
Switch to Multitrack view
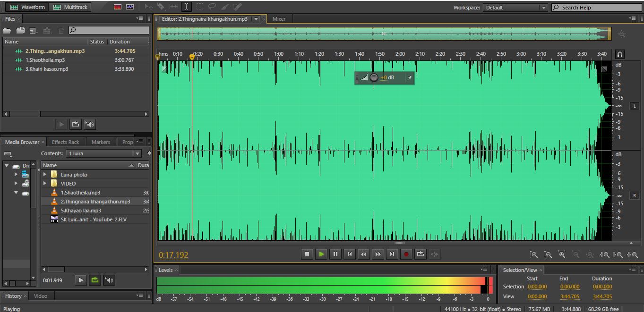[x=70, y=7]
